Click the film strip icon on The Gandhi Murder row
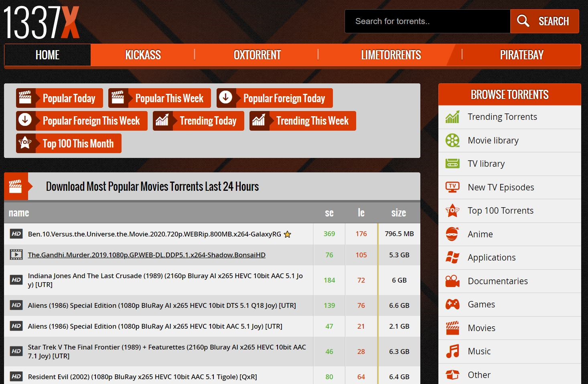Viewport: 588px width, 384px height. (16, 255)
